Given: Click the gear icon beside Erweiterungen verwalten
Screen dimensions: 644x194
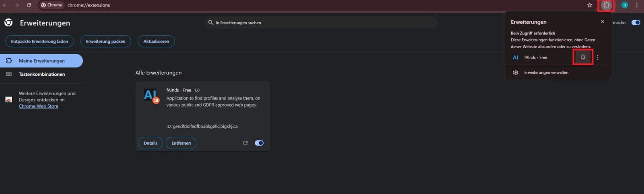Looking at the screenshot, I should tap(516, 73).
